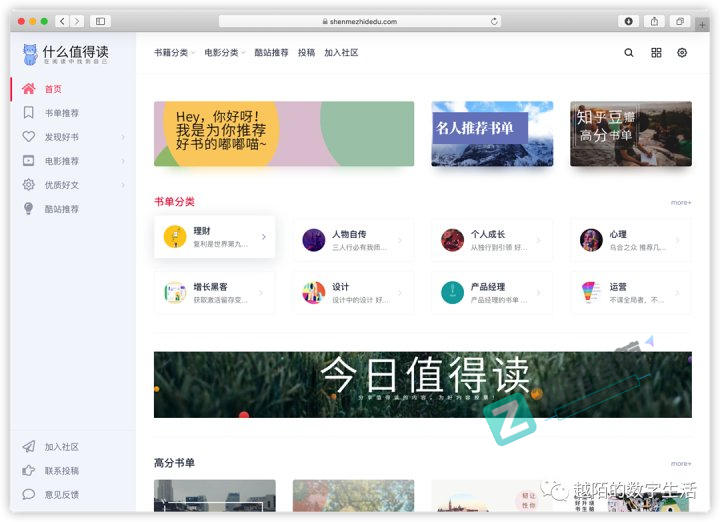Screen dimensions: 720x522
Task: Open the 运营 category card title
Action: coord(618,287)
